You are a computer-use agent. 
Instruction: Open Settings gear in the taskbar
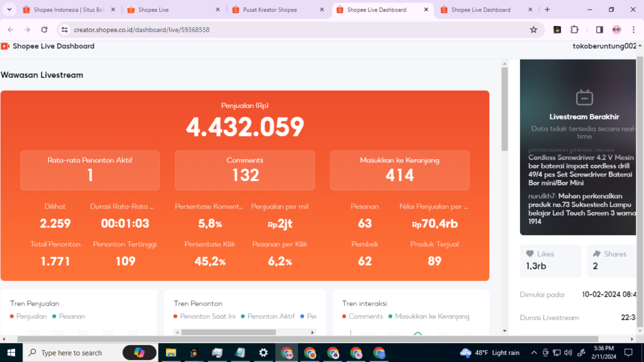coord(264,353)
